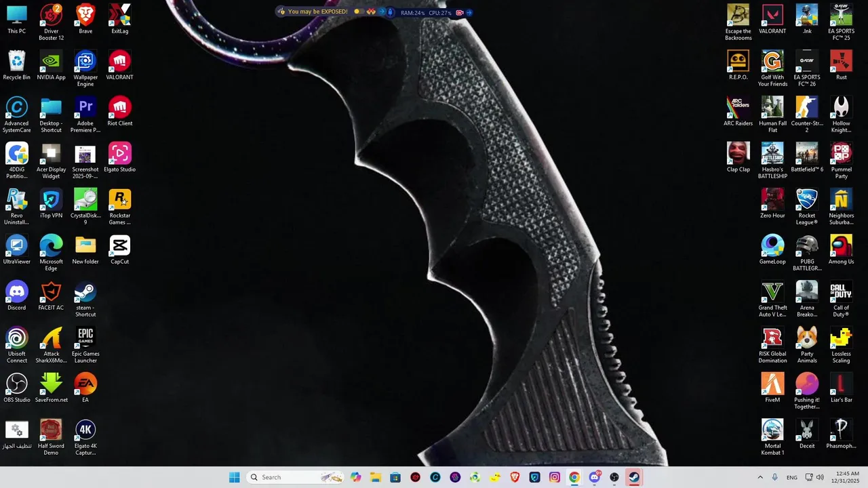Click the taskbar Search box
Viewport: 868px width, 488px height.
295,477
